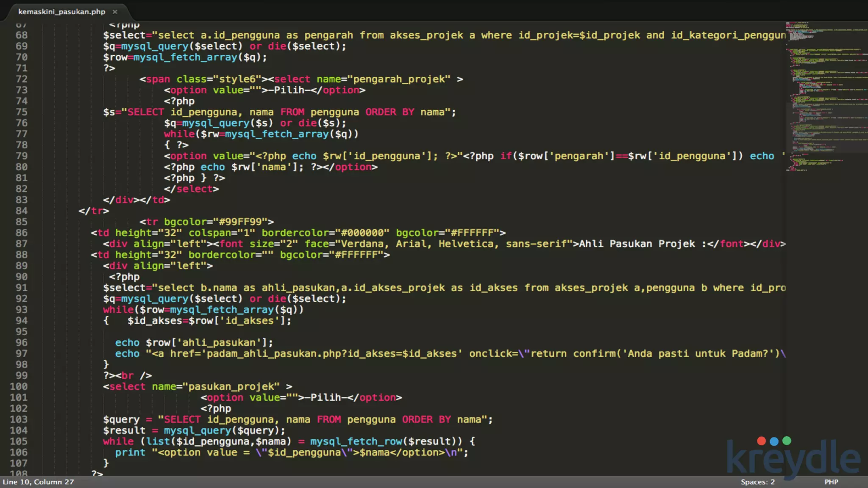Select the kemaskini_pasukan.php file tab

point(61,12)
